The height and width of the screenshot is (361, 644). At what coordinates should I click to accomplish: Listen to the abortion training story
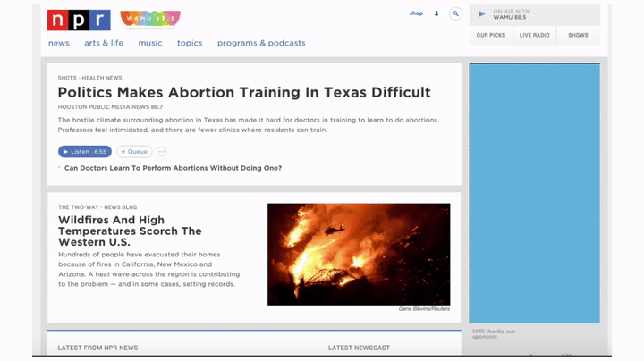85,152
